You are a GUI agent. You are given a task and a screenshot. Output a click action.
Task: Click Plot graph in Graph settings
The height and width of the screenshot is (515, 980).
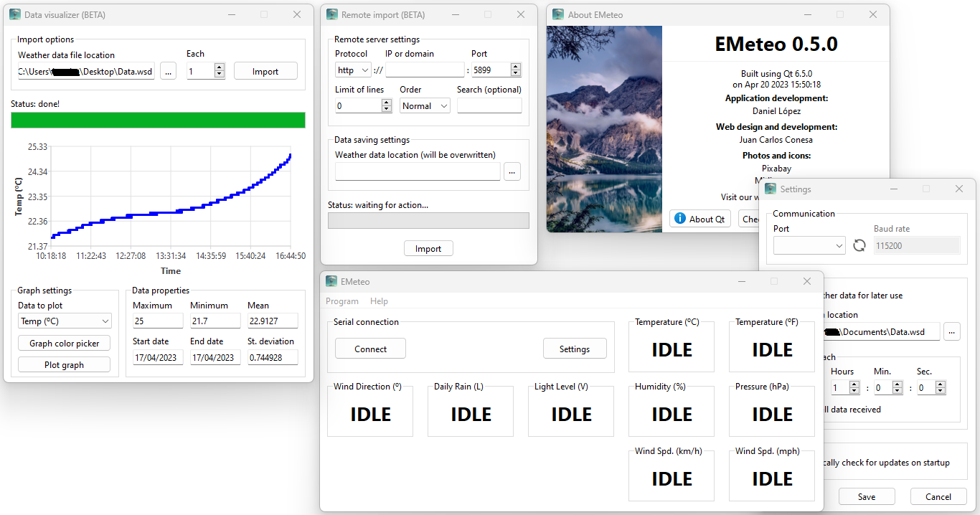[64, 364]
